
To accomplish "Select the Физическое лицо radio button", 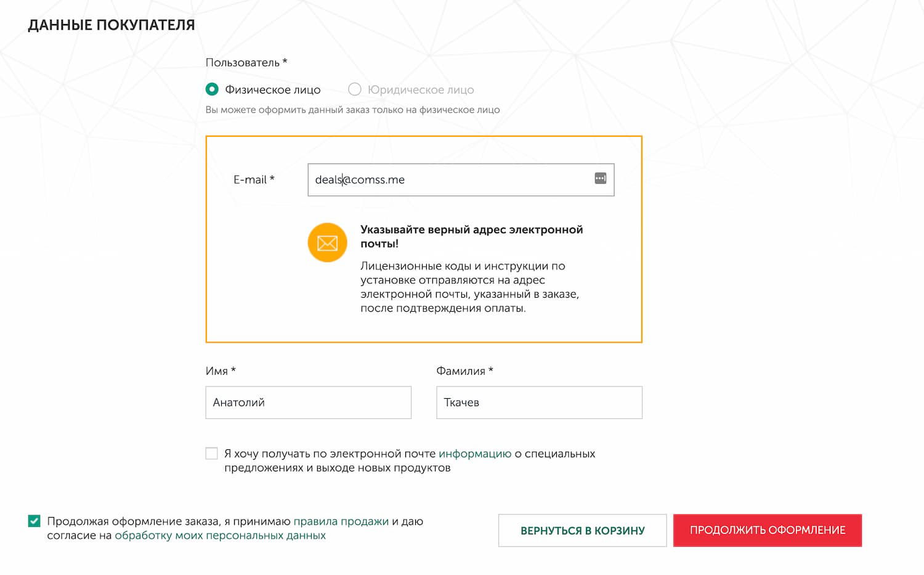I will [x=212, y=89].
